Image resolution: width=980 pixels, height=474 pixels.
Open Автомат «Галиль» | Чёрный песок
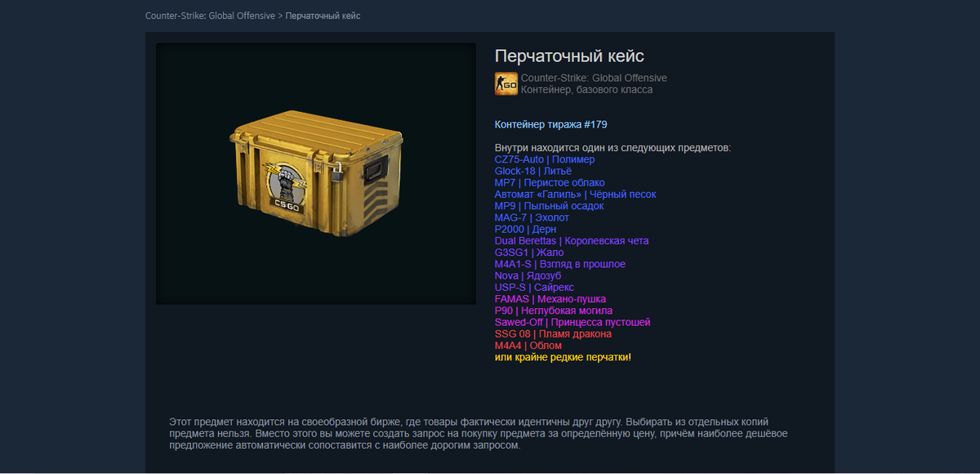click(575, 195)
